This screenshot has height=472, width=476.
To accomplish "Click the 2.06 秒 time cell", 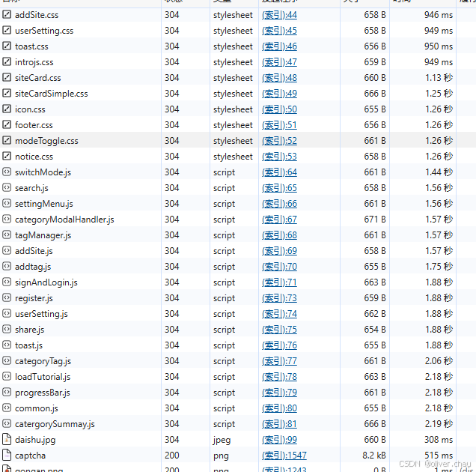I will pyautogui.click(x=439, y=361).
